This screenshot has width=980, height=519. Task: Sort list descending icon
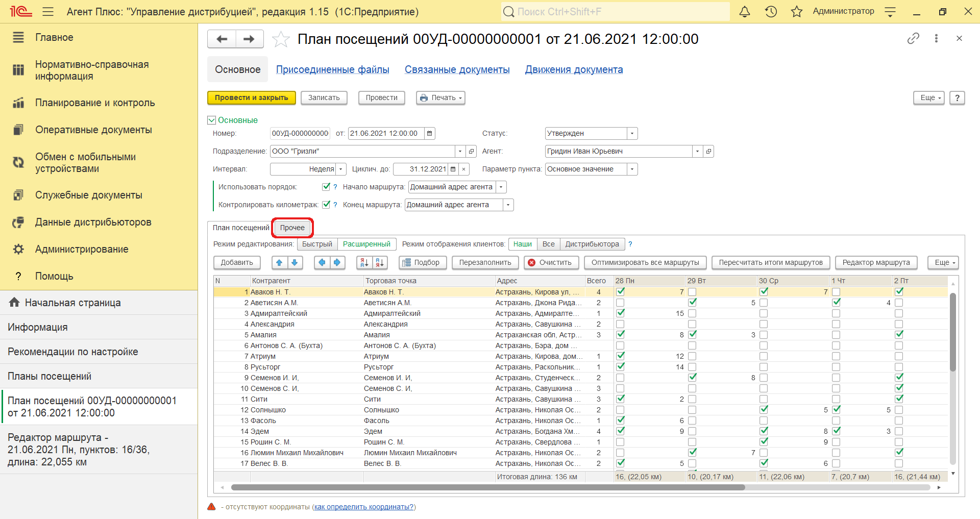point(380,262)
